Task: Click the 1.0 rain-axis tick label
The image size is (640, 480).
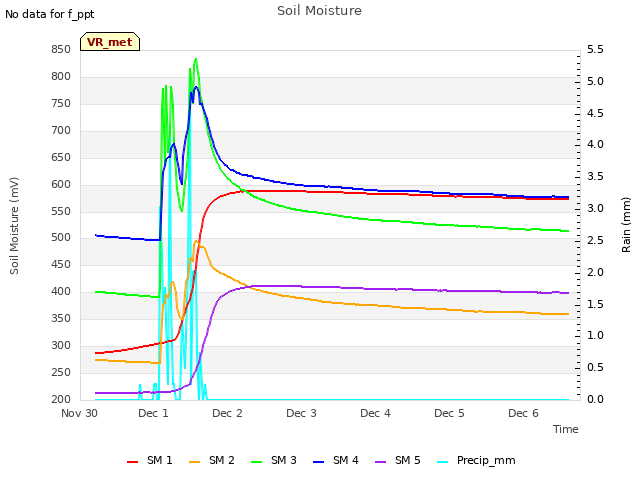Action: click(x=595, y=336)
